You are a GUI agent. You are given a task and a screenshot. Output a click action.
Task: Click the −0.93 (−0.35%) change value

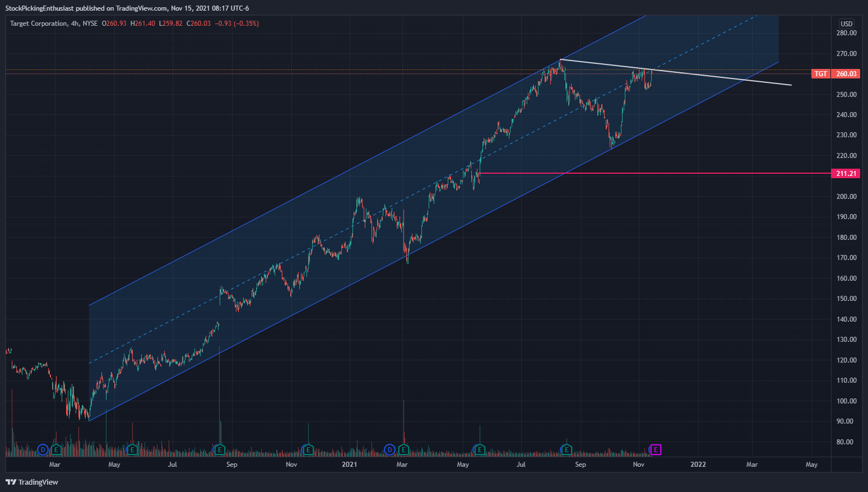[x=237, y=24]
